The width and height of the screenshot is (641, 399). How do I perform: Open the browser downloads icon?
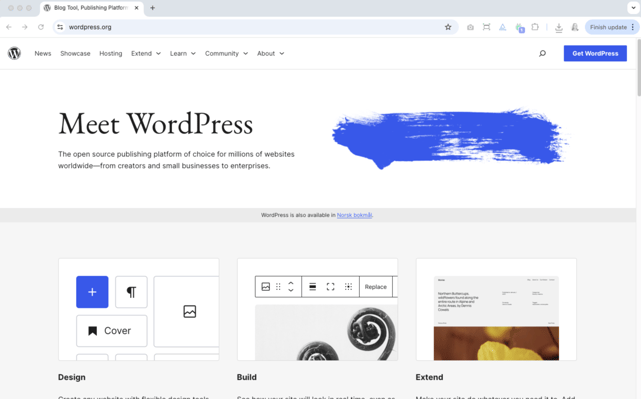tap(558, 27)
